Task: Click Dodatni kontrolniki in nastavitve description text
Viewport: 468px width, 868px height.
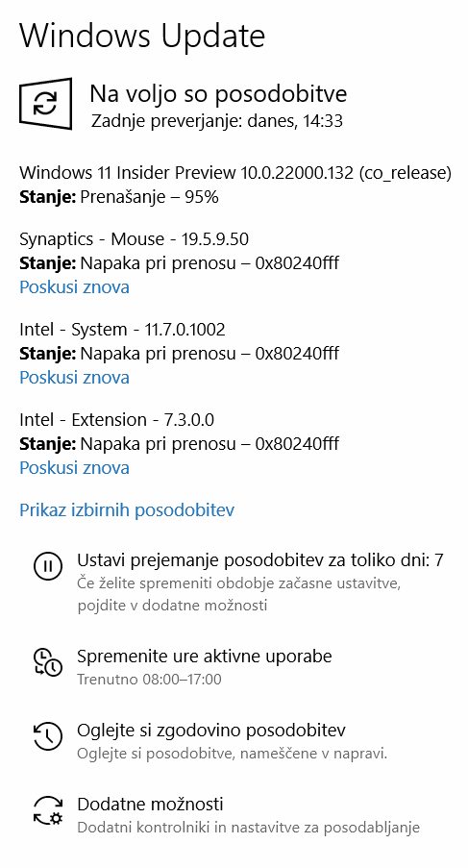Action: point(248,828)
